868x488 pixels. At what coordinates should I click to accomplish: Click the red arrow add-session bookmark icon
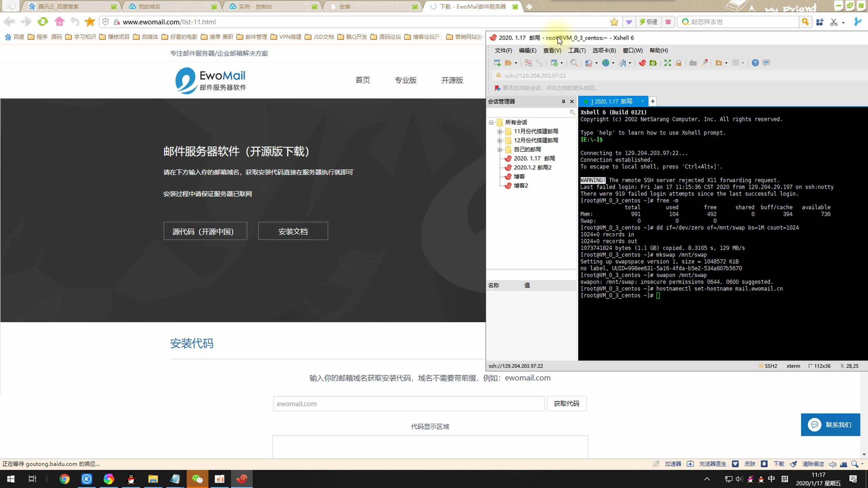(497, 88)
